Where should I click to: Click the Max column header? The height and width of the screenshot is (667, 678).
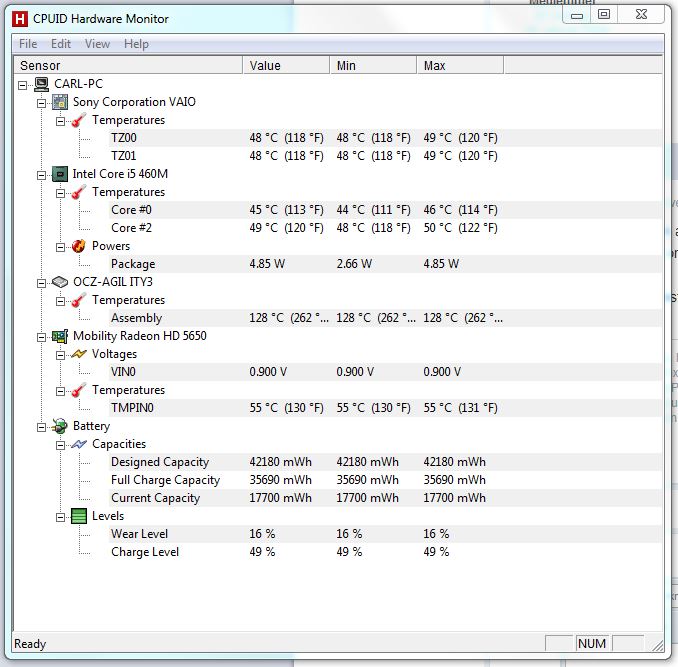point(461,66)
